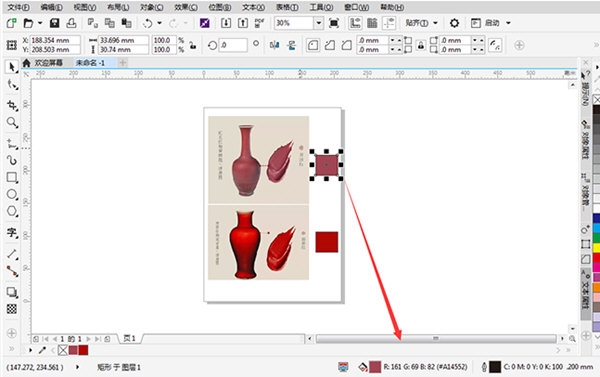Open 文件 menu

click(18, 7)
